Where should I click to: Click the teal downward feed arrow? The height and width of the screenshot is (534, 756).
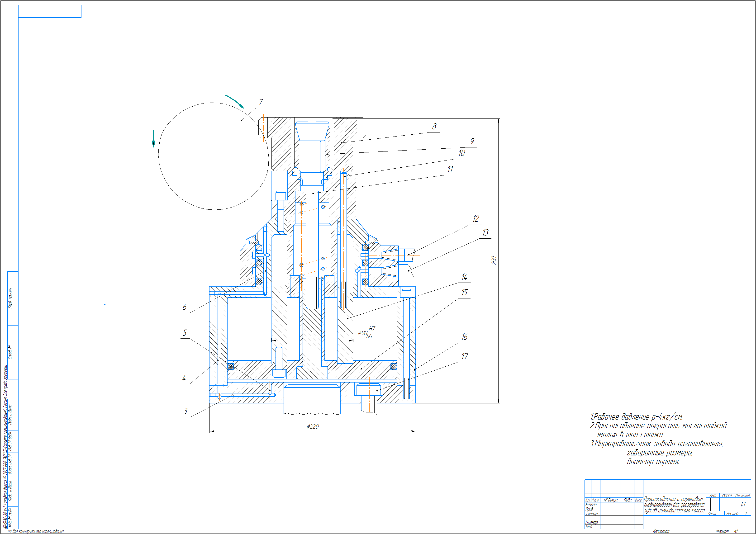pos(153,138)
